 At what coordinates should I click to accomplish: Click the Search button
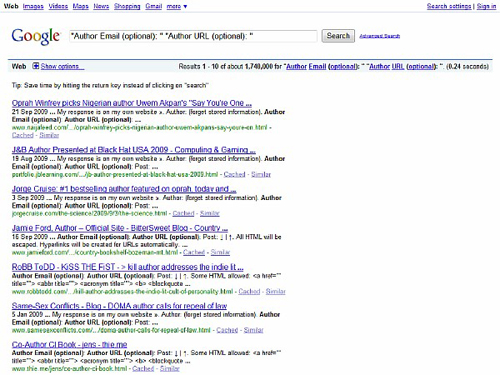tap(338, 36)
